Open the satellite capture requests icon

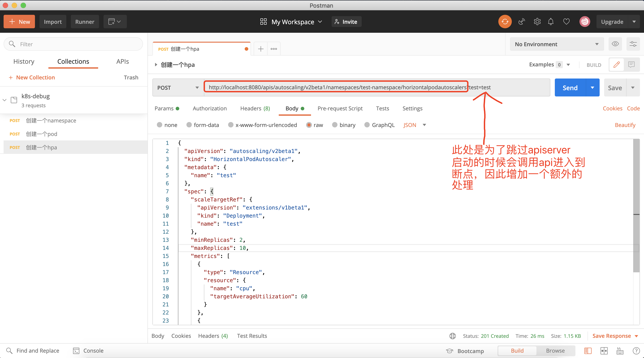[521, 22]
